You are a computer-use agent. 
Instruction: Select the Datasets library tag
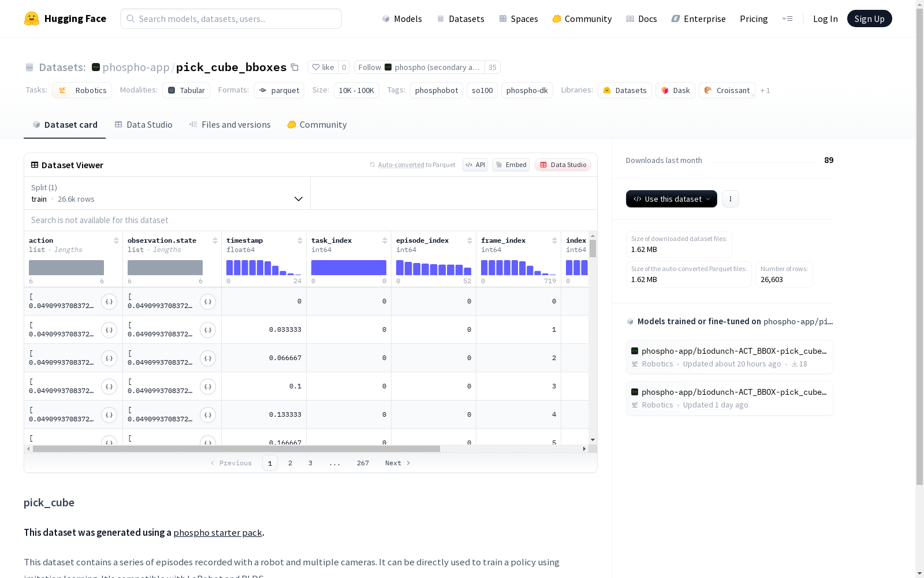(625, 90)
